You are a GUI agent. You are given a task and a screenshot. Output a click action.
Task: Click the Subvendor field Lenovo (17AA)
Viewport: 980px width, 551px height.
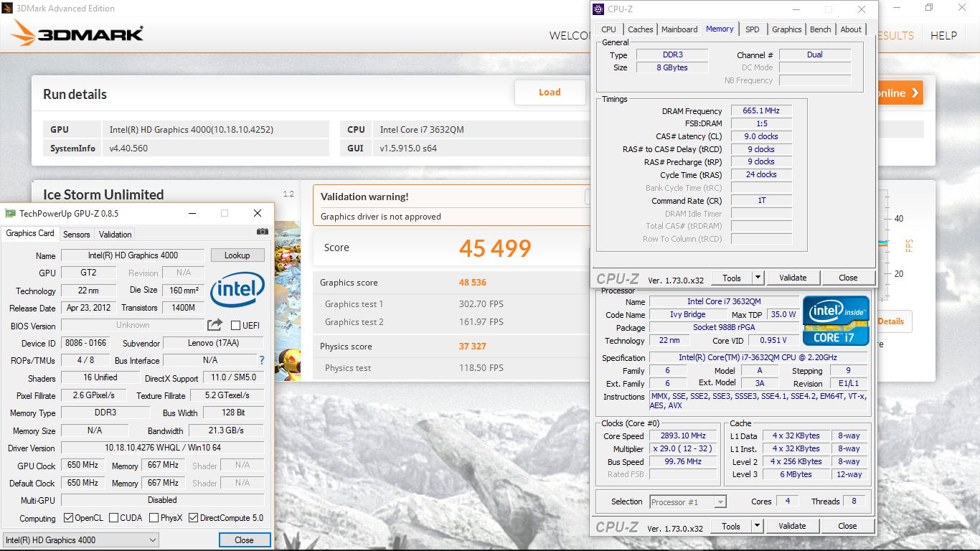coord(212,343)
